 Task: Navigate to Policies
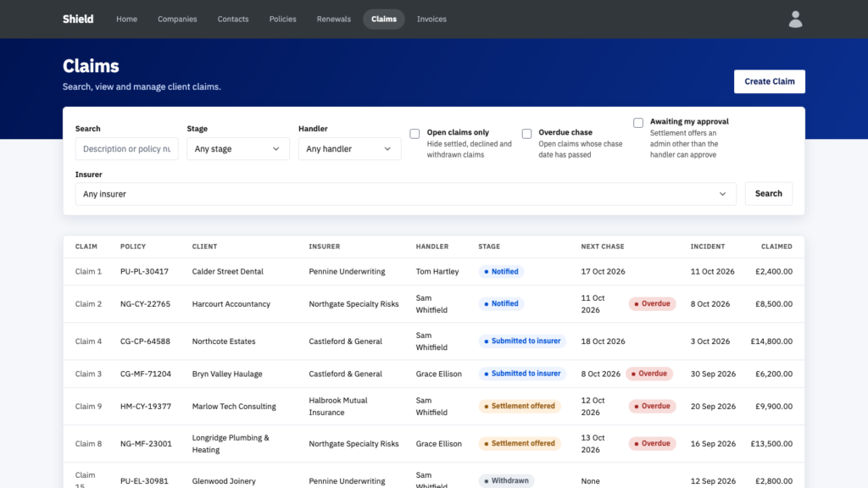[x=283, y=19]
